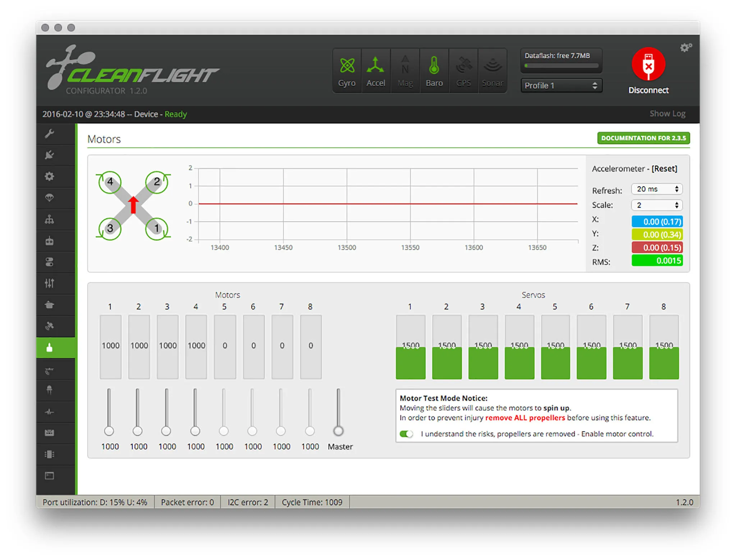
Task: Click the Gyro sensor indicator
Action: coord(347,71)
